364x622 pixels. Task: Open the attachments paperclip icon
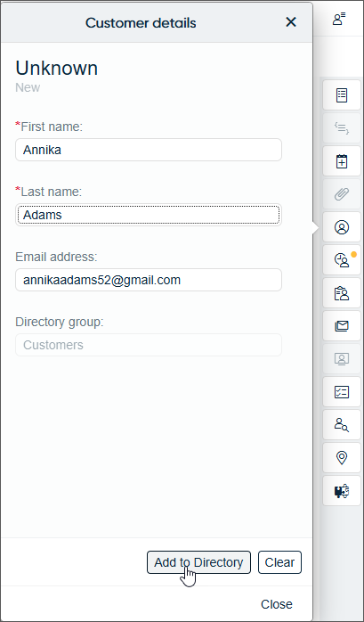342,194
